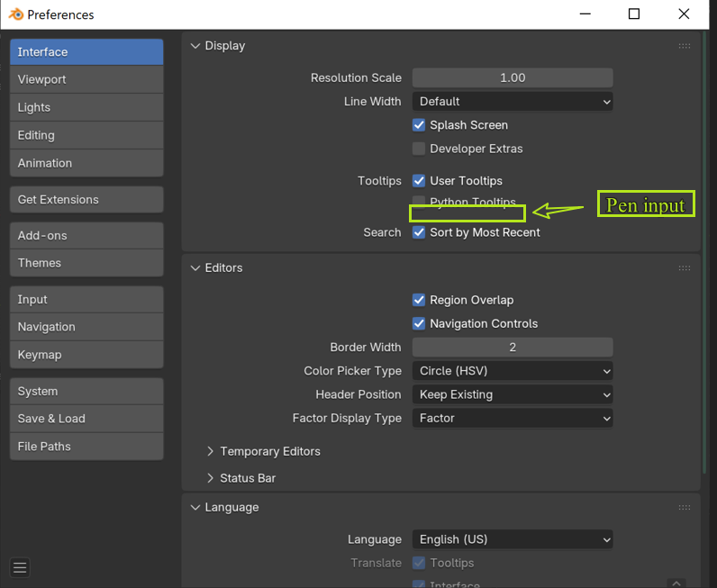Minimize the Preferences window

pyautogui.click(x=585, y=14)
